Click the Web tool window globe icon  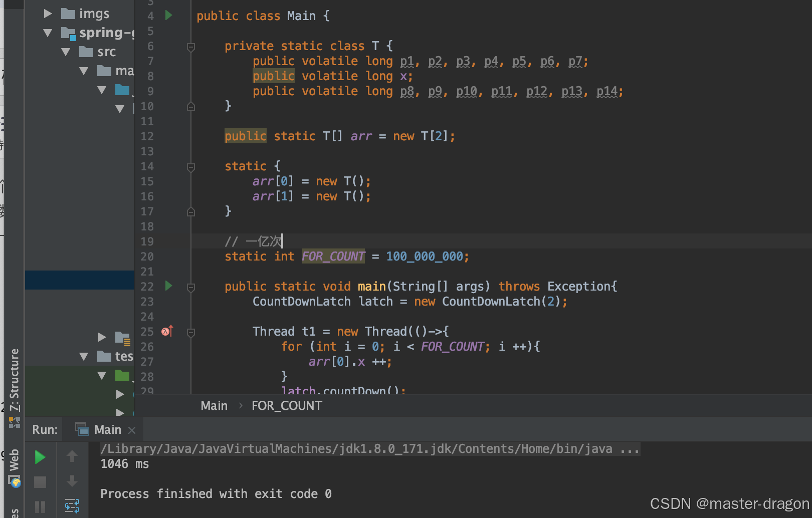pyautogui.click(x=15, y=482)
